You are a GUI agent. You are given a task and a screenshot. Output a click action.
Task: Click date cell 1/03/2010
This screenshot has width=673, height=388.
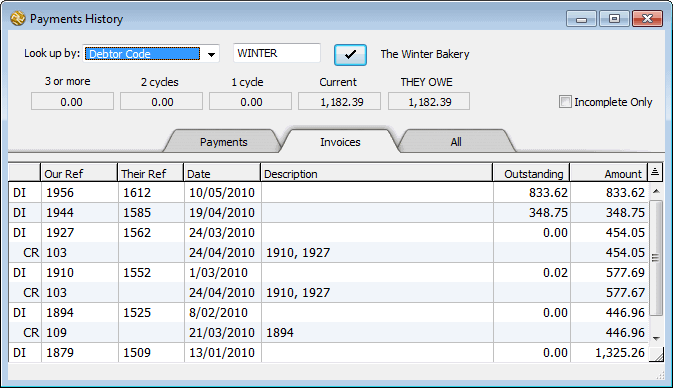pos(218,273)
